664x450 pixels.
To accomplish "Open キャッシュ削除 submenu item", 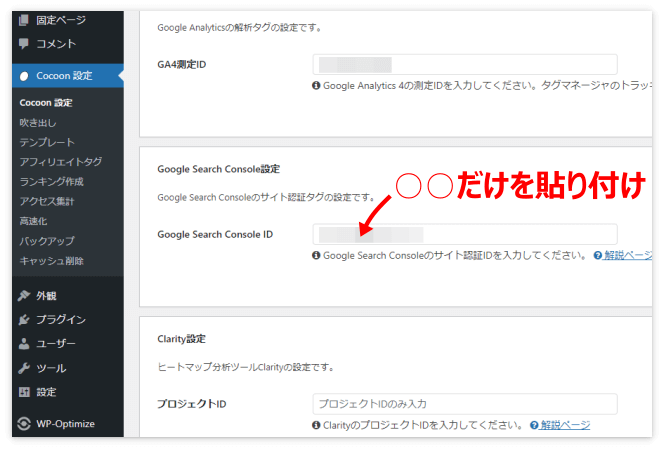I will coord(51,261).
